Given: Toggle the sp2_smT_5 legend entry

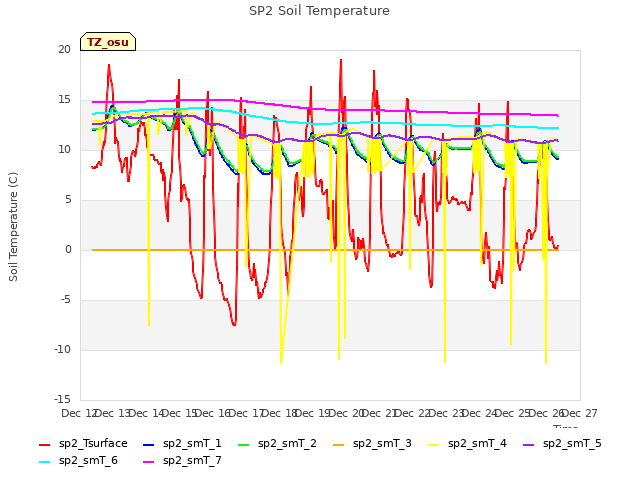Looking at the screenshot, I should 562,443.
